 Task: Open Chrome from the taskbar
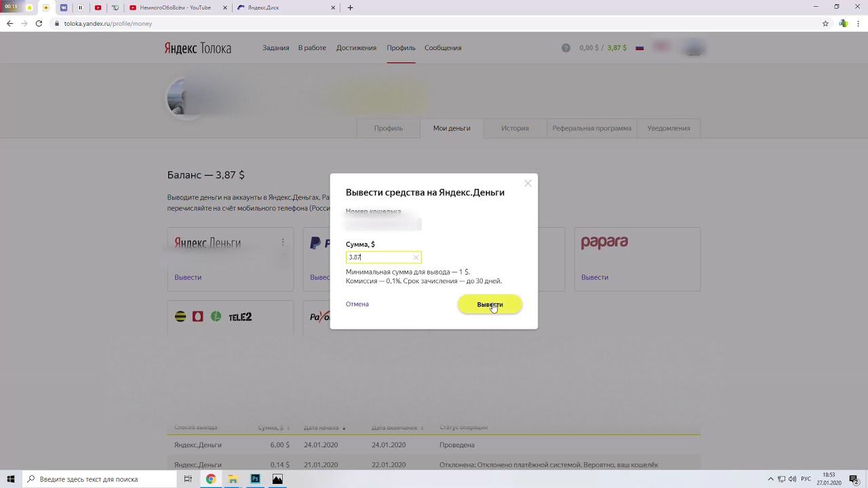(211, 479)
